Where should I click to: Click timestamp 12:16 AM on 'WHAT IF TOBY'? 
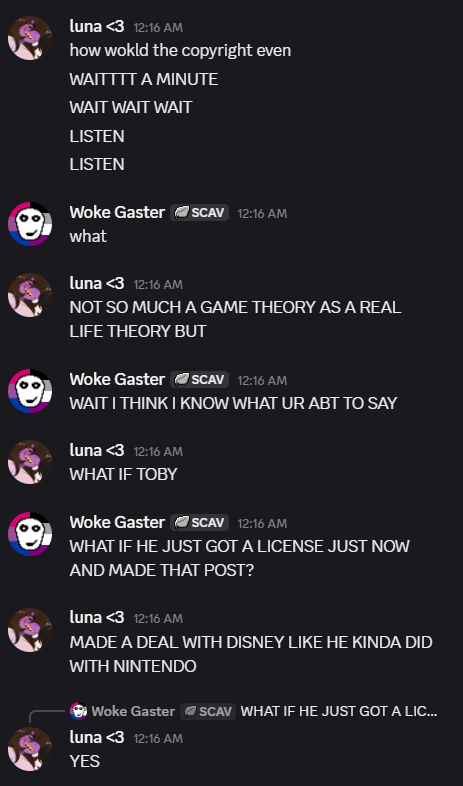point(158,451)
